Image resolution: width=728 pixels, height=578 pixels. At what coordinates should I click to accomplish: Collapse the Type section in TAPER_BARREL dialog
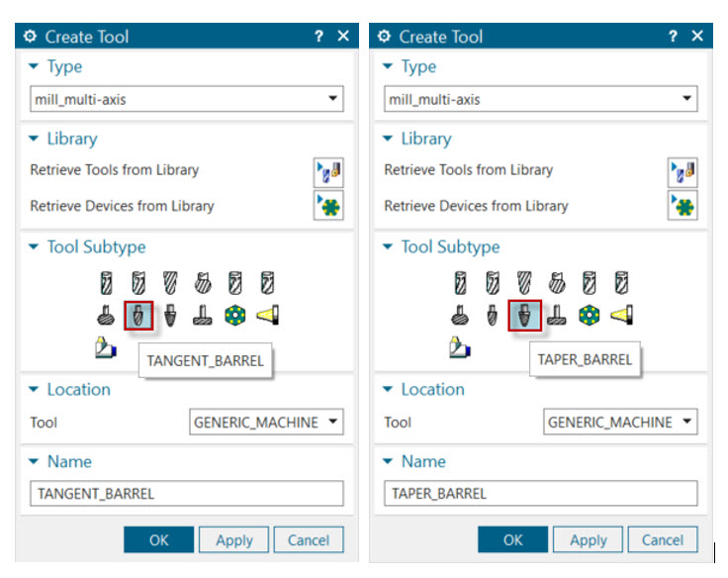coord(389,67)
